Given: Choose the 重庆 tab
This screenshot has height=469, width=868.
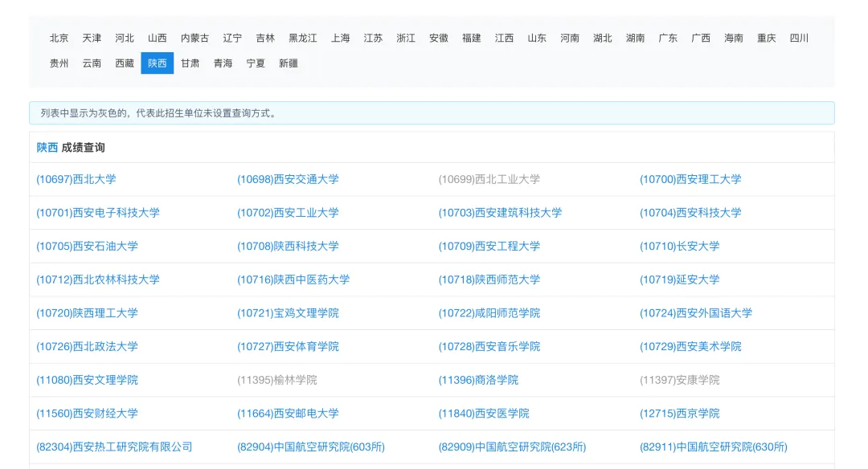Looking at the screenshot, I should (x=766, y=39).
